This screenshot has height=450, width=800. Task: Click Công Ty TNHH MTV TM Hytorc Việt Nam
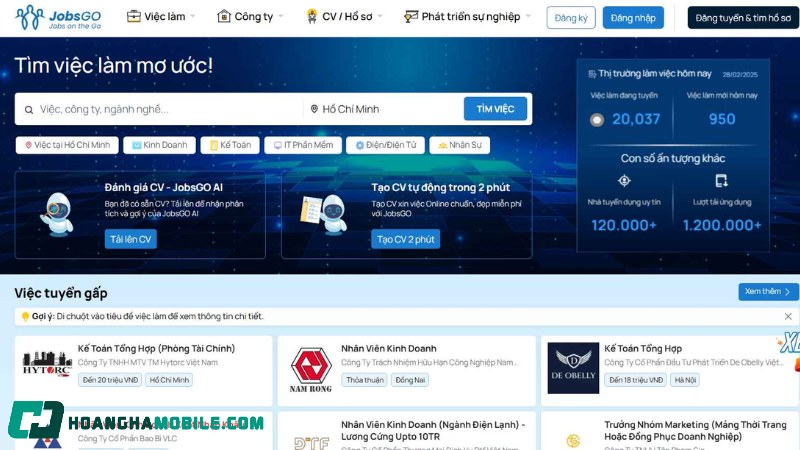coord(147,362)
